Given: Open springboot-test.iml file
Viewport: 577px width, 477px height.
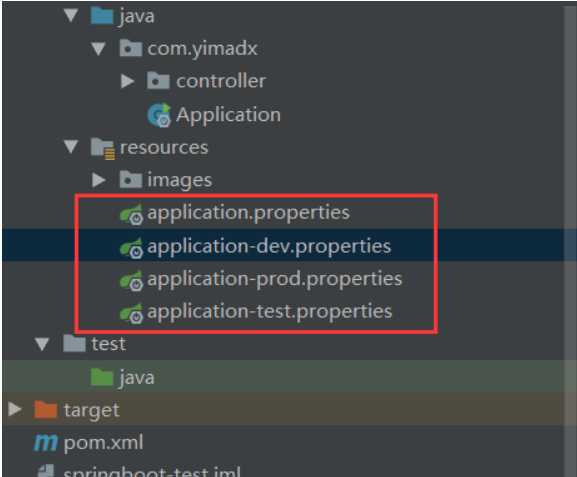Looking at the screenshot, I should pyautogui.click(x=152, y=471).
